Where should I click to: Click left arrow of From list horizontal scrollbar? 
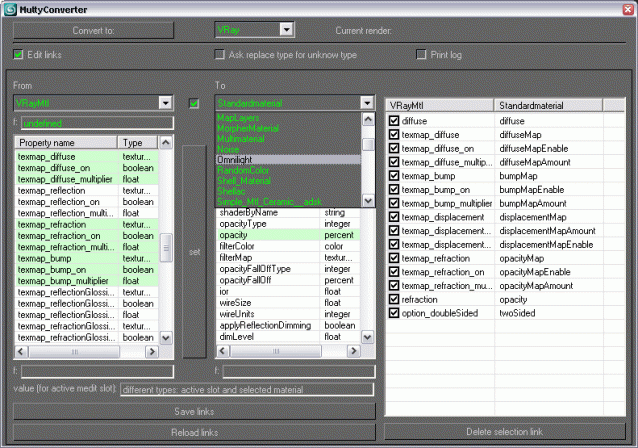22,352
